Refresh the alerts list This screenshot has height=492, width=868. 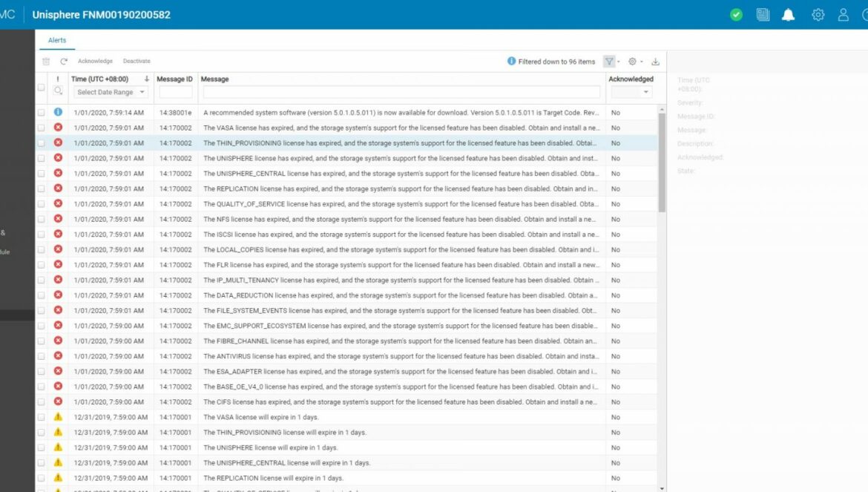(x=64, y=62)
